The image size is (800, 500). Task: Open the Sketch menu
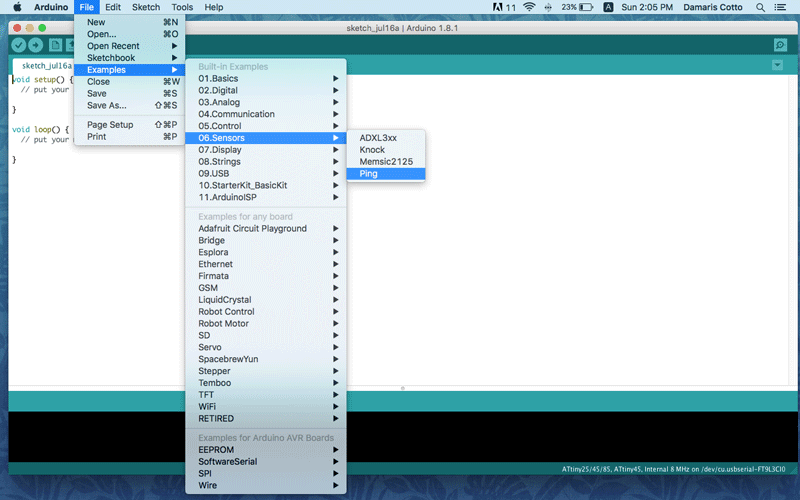click(146, 7)
